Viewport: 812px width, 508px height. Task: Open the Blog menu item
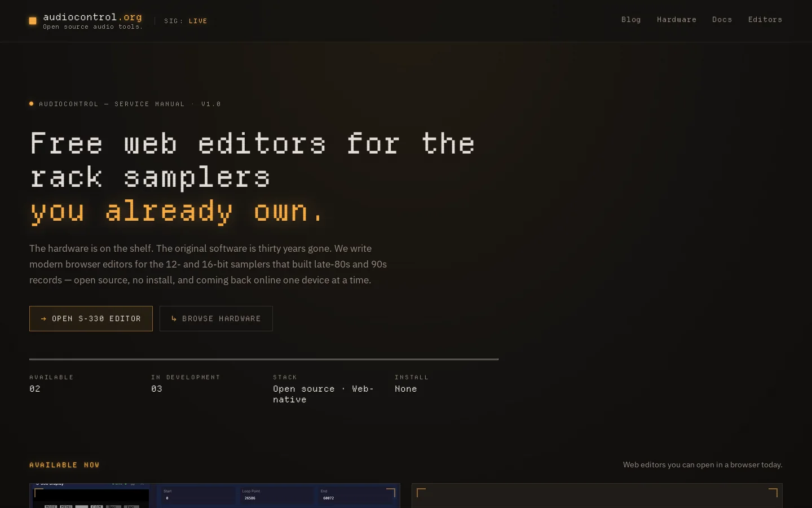tap(631, 20)
